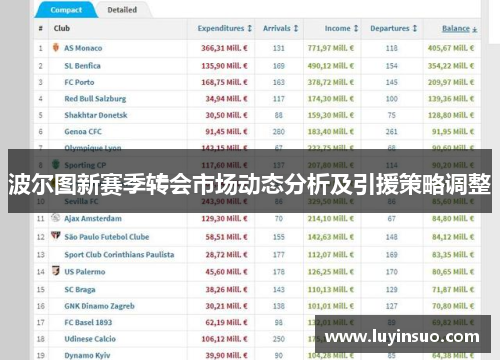Click Udinese Calcio arrivals value 250
The image size is (500, 362).
click(279, 339)
